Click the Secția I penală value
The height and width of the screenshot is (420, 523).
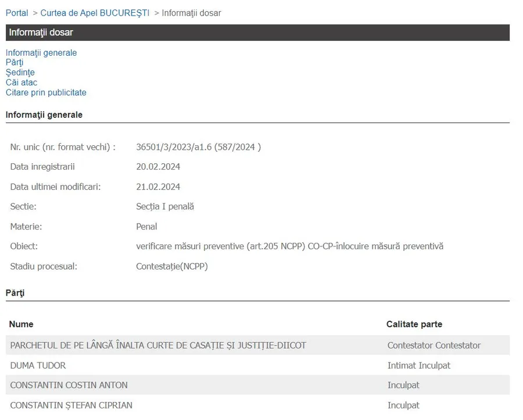pyautogui.click(x=165, y=206)
